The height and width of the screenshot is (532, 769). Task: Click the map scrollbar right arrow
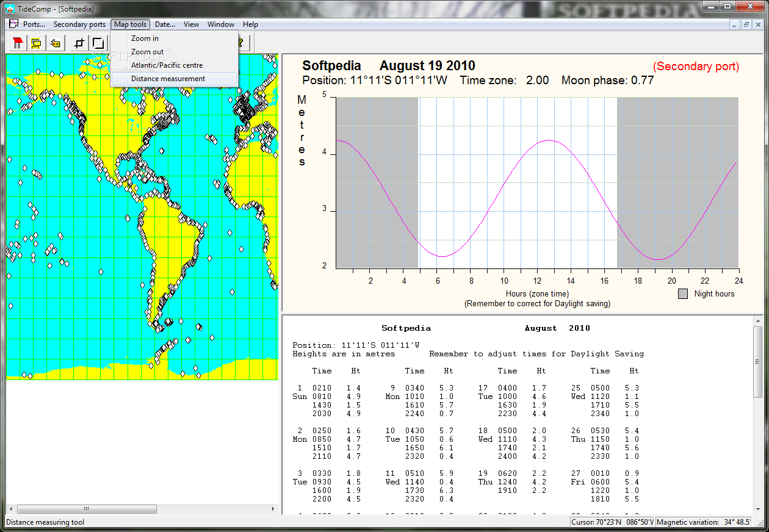click(x=273, y=509)
